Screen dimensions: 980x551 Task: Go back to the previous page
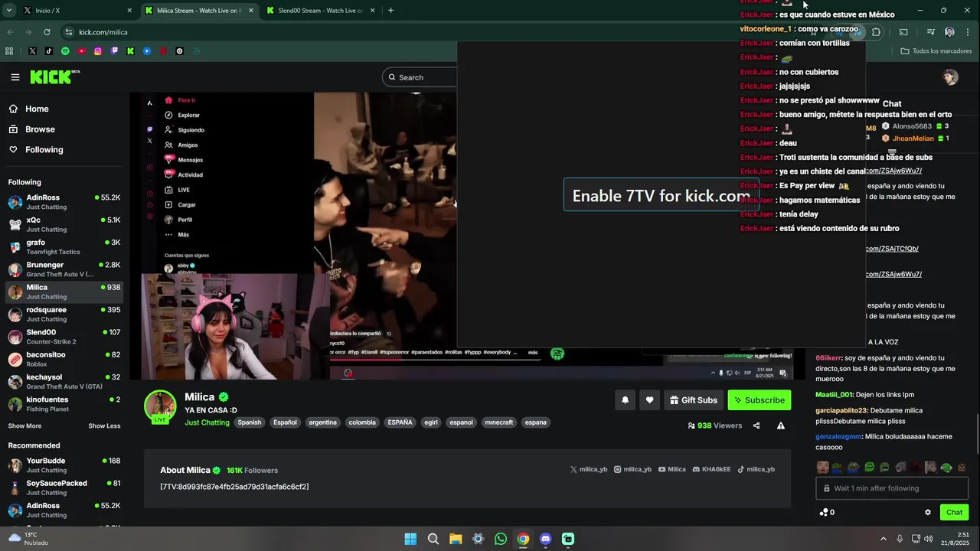[x=10, y=32]
